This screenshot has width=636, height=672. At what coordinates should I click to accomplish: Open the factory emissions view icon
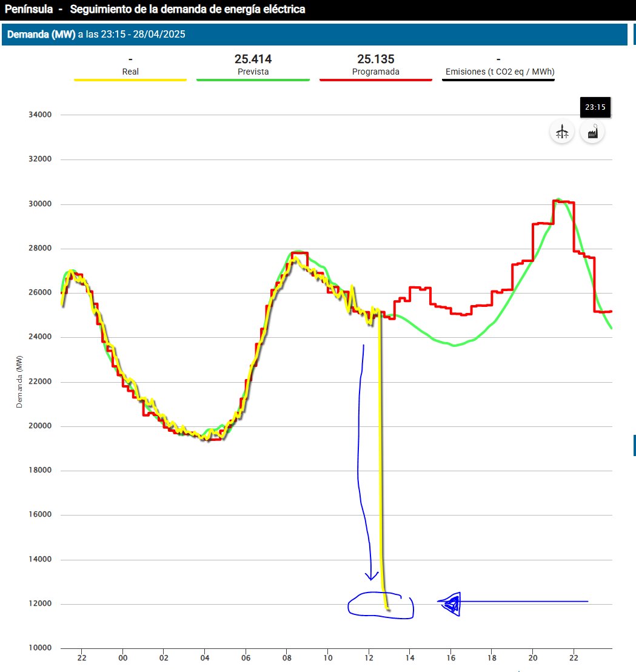pyautogui.click(x=592, y=132)
